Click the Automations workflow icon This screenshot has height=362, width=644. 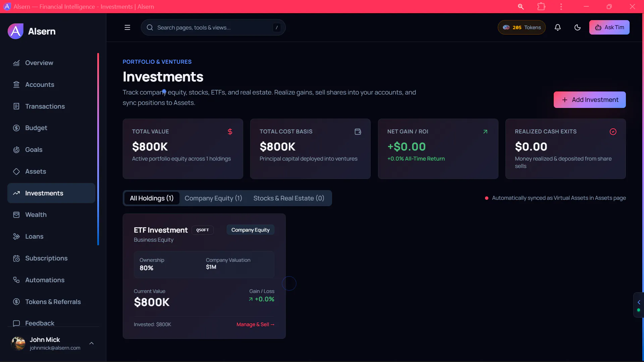coord(16,280)
